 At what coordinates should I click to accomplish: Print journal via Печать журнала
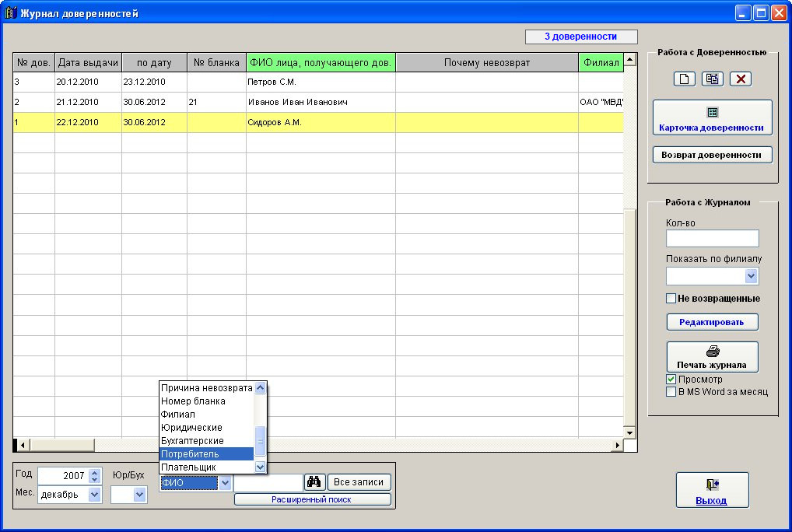coord(712,357)
